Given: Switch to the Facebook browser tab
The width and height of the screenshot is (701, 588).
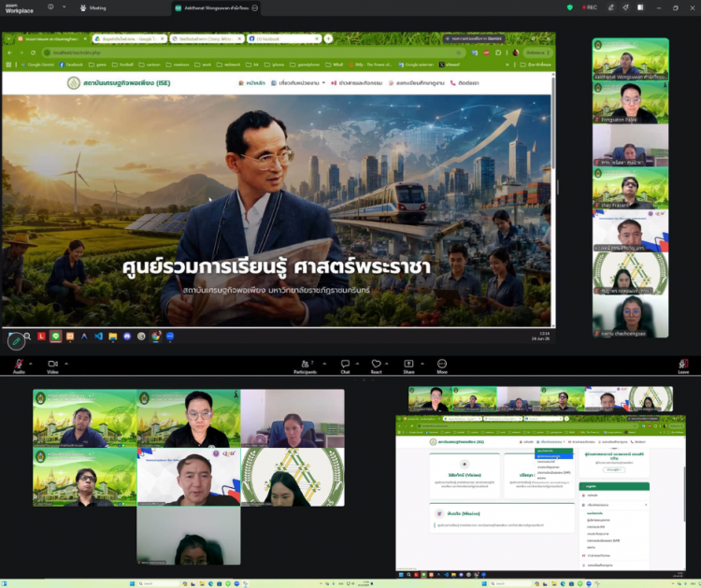Looking at the screenshot, I should pyautogui.click(x=283, y=39).
